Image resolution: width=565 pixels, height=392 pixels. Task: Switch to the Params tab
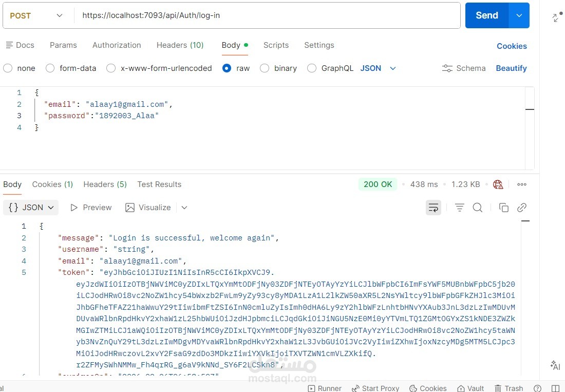tap(63, 45)
